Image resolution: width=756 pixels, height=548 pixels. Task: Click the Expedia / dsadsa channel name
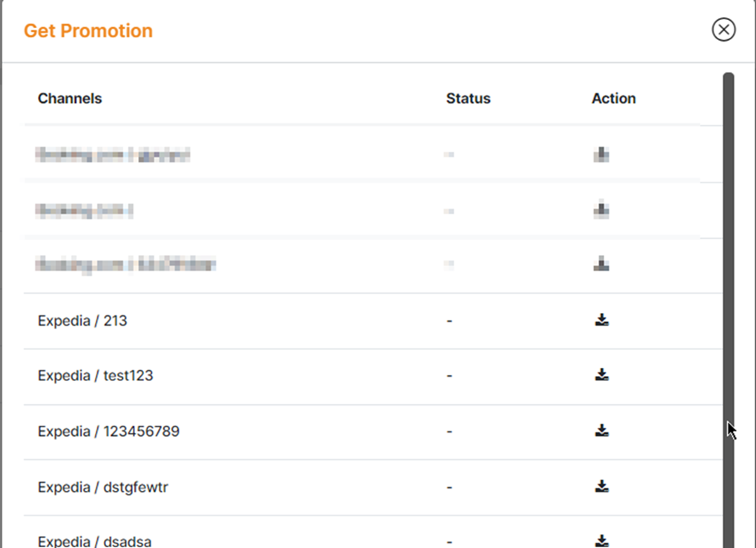(94, 541)
